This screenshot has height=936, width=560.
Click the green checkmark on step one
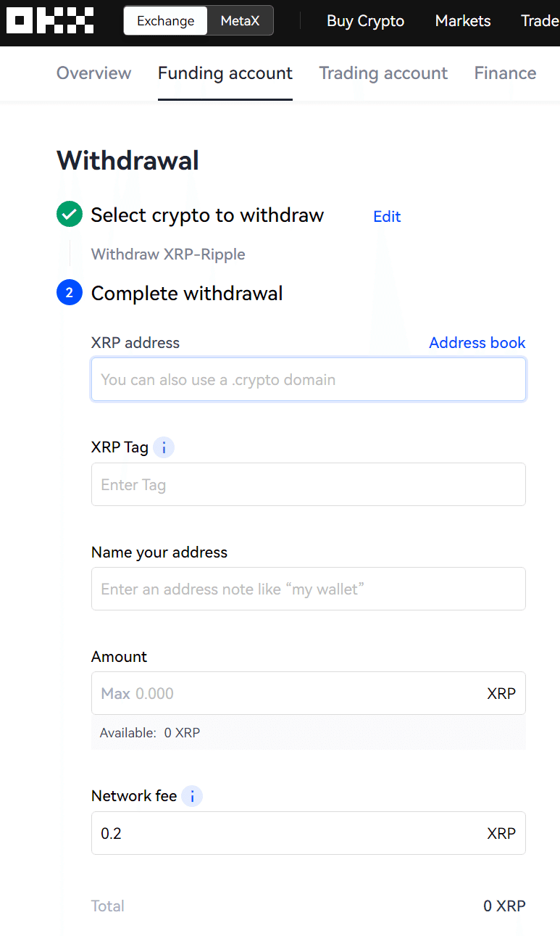tap(69, 214)
